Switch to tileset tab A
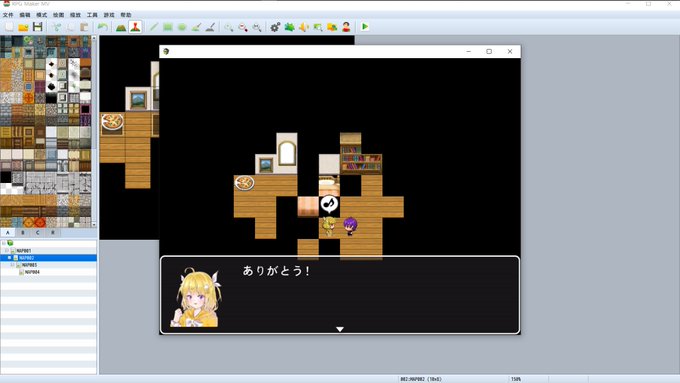Viewport: 680px width, 383px height. [8, 232]
